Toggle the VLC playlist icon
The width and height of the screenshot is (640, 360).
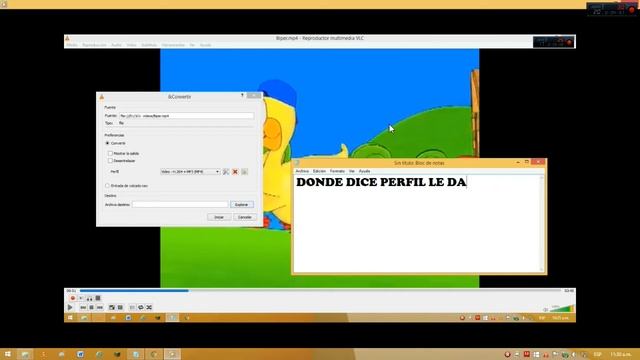pos(132,307)
